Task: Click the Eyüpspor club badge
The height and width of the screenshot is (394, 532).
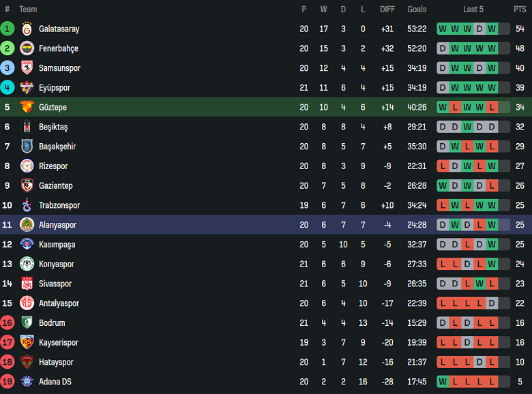Action: tap(27, 87)
